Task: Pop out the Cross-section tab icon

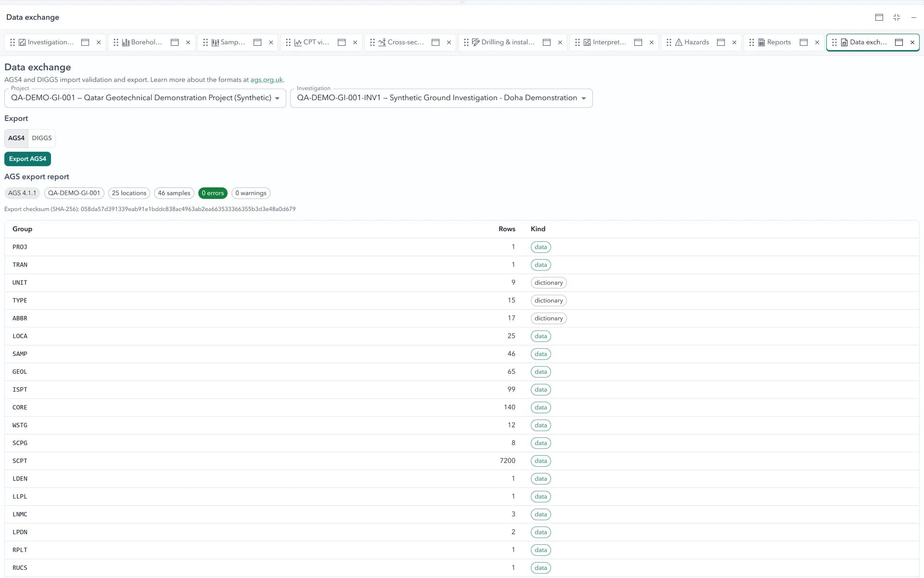Action: (x=436, y=42)
